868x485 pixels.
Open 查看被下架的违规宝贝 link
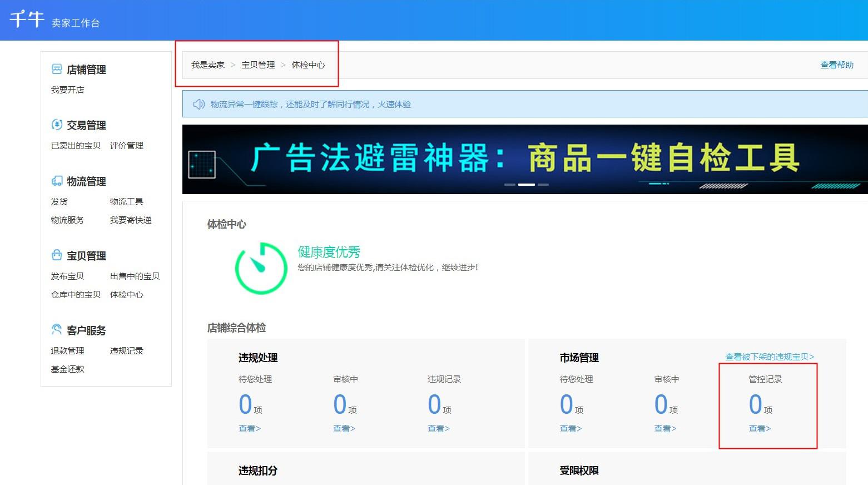tap(770, 357)
